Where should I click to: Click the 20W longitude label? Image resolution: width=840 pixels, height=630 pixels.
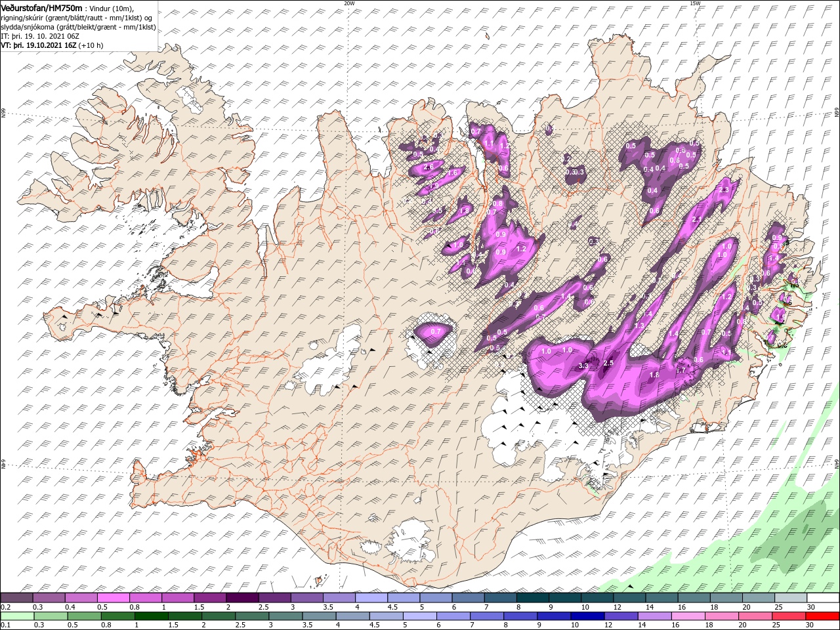349,3
